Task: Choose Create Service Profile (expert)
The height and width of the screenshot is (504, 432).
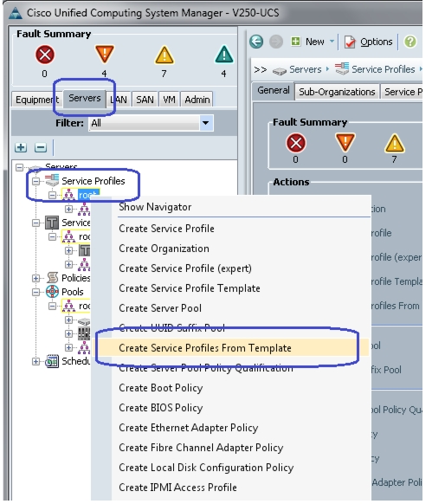Action: pos(185,268)
